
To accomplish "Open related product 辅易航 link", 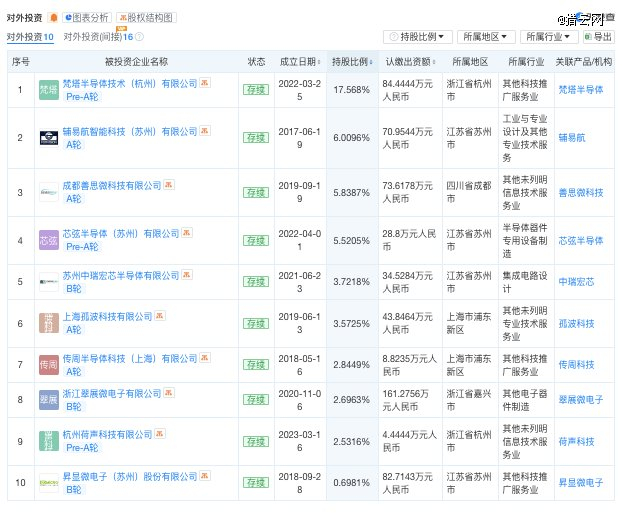I will (572, 138).
